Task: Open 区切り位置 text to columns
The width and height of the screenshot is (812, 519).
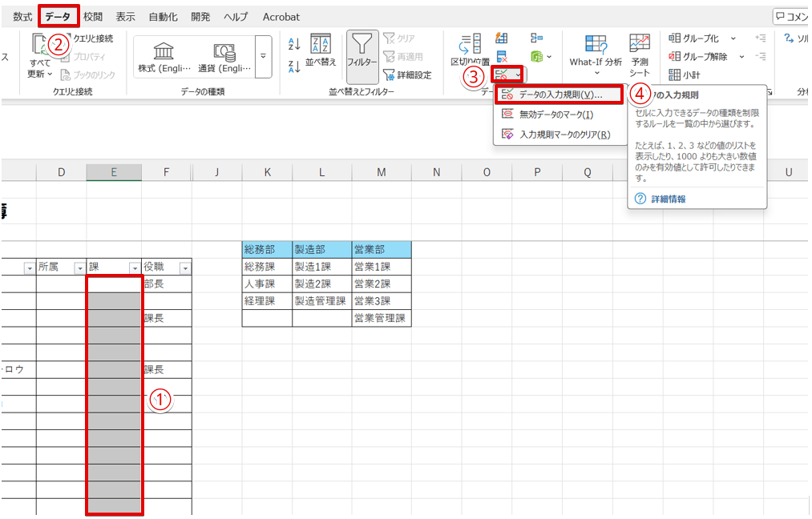Action: (470, 50)
